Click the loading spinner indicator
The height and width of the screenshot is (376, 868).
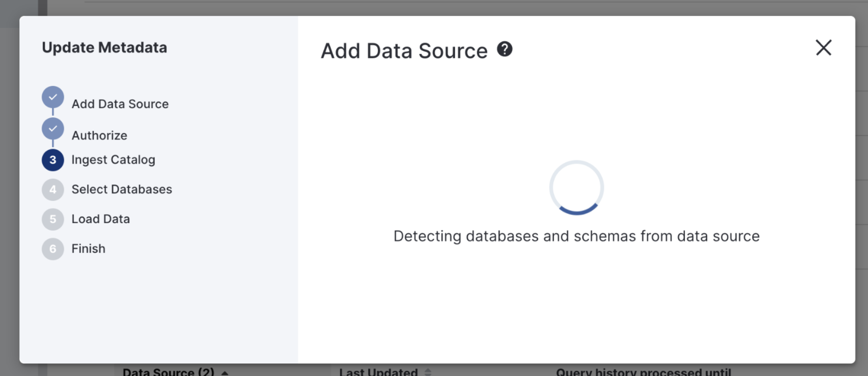(576, 188)
